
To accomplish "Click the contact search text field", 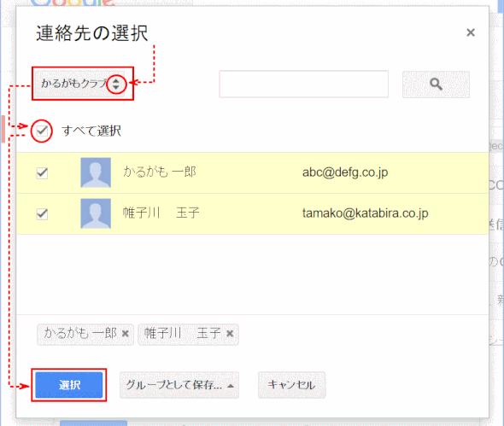I will pos(304,85).
